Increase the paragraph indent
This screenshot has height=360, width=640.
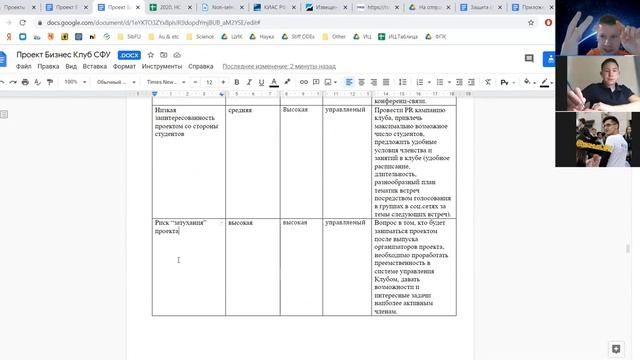tap(471, 82)
